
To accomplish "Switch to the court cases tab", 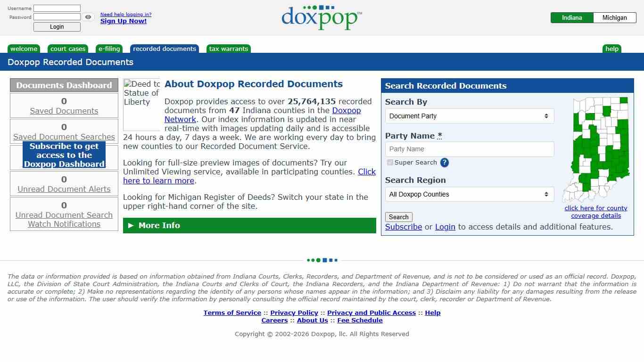I will (68, 49).
